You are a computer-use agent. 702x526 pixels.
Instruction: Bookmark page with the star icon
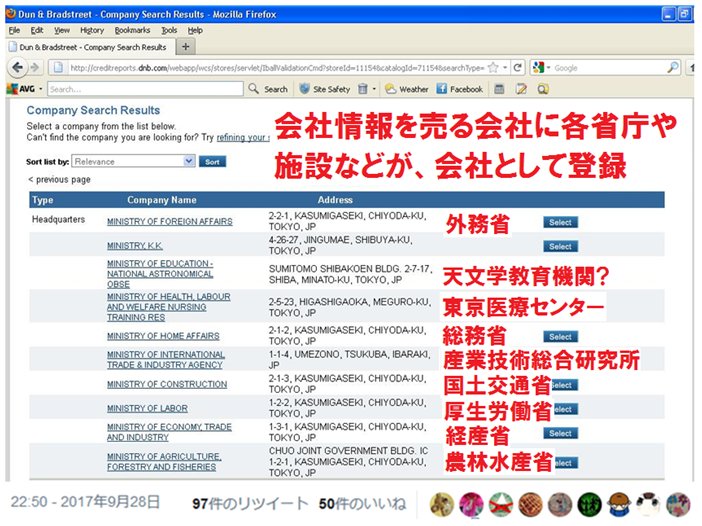click(x=493, y=68)
